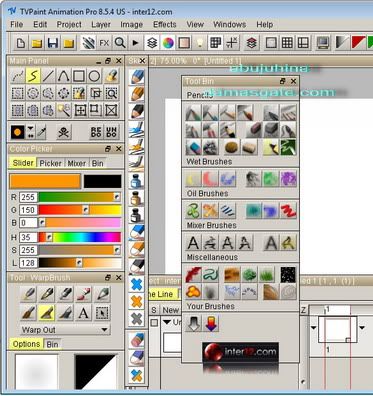This screenshot has width=373, height=396.
Task: Switch to the Picker tab in Color Picker
Action: pos(50,163)
